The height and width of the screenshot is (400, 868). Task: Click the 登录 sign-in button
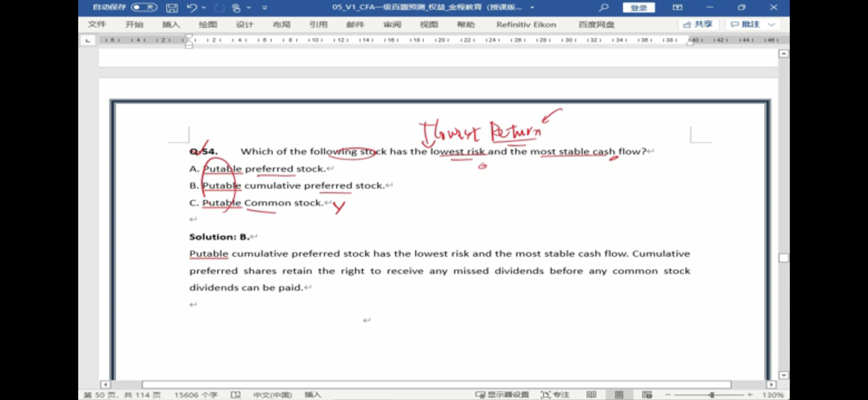point(639,7)
